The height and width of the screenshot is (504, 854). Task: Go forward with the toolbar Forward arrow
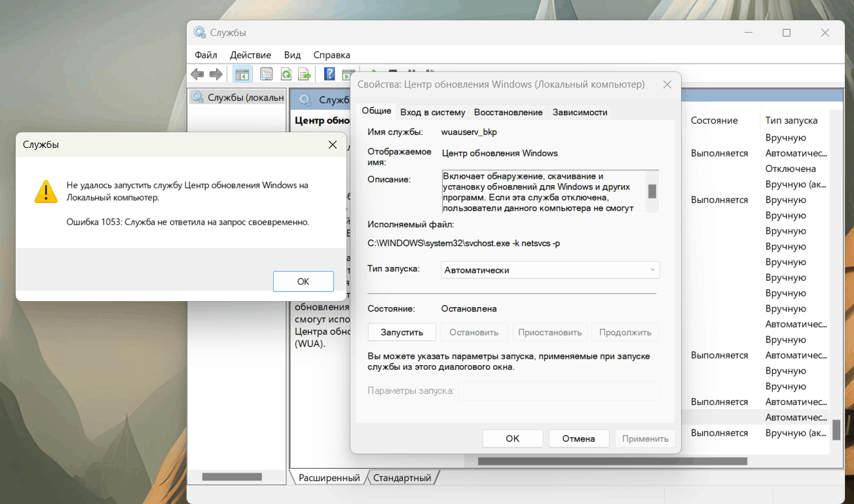216,74
